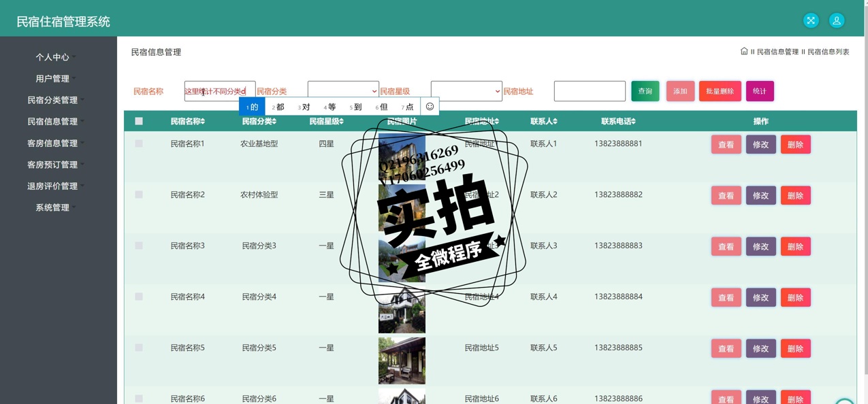The image size is (868, 404).
Task: Click phone number 13823888885 in the table
Action: pyautogui.click(x=618, y=348)
